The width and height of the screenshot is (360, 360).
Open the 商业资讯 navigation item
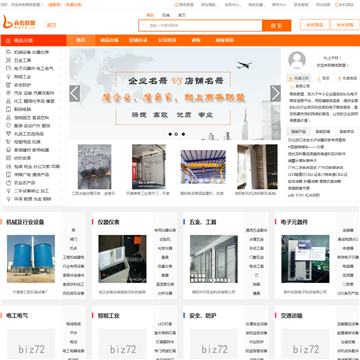[225, 40]
